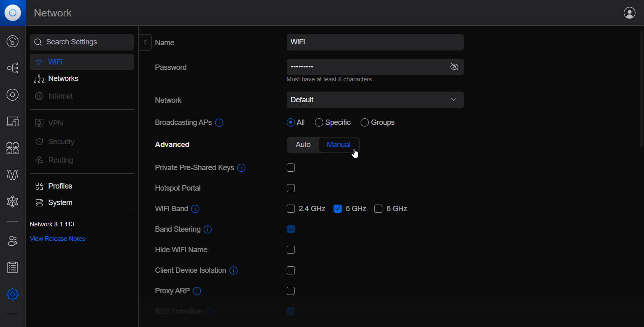
Task: Enable Private Pre-Shared Keys checkbox
Action: pyautogui.click(x=291, y=168)
